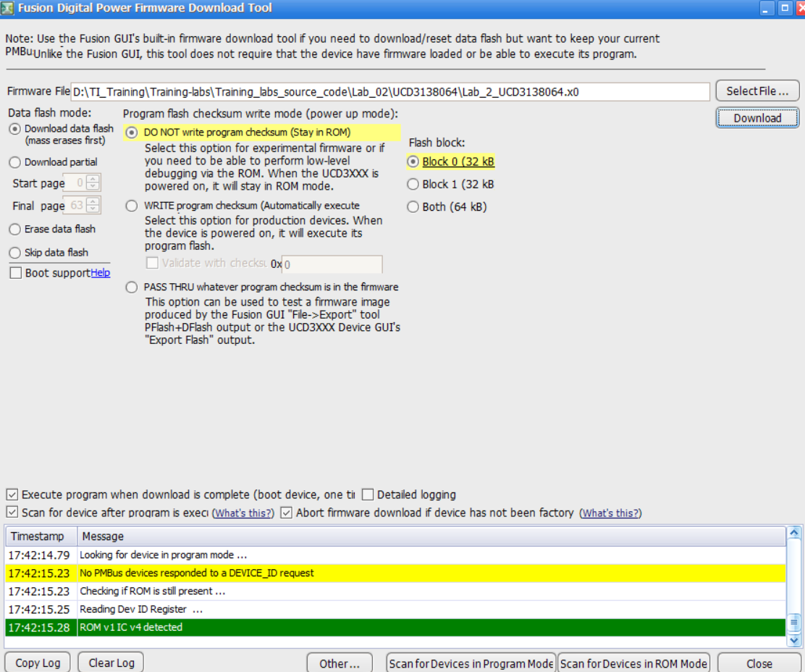805x672 pixels.
Task: Open What's this link for Abort option
Action: click(610, 513)
